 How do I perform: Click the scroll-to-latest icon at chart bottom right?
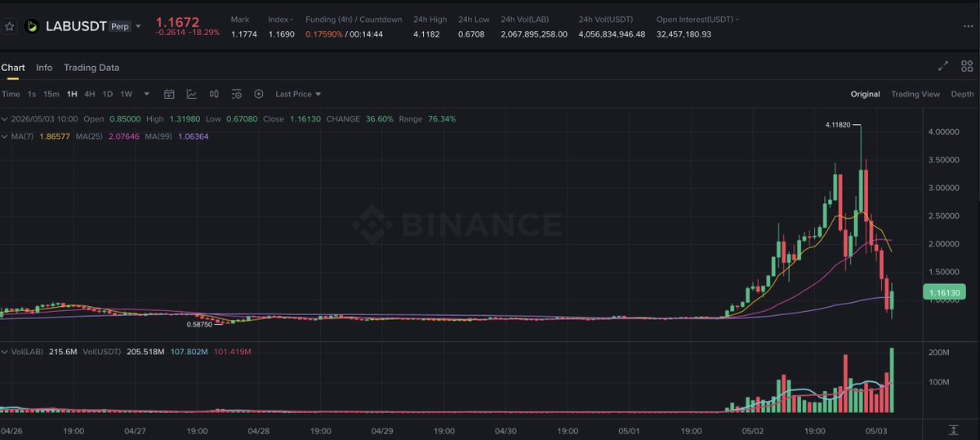pos(953,429)
